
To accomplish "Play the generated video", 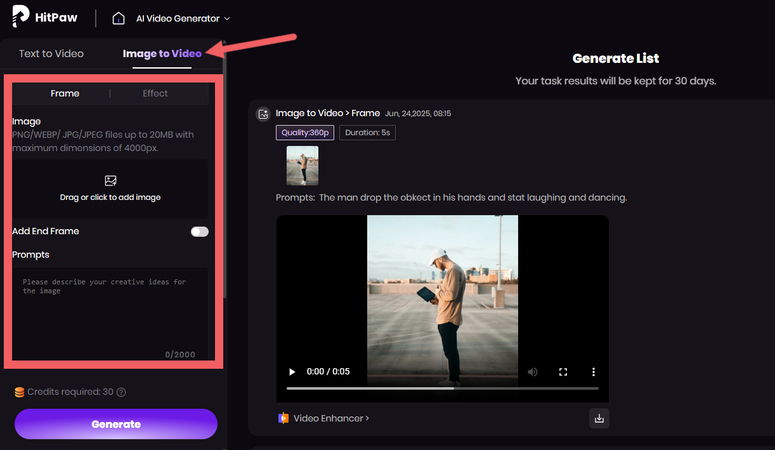I will click(292, 372).
